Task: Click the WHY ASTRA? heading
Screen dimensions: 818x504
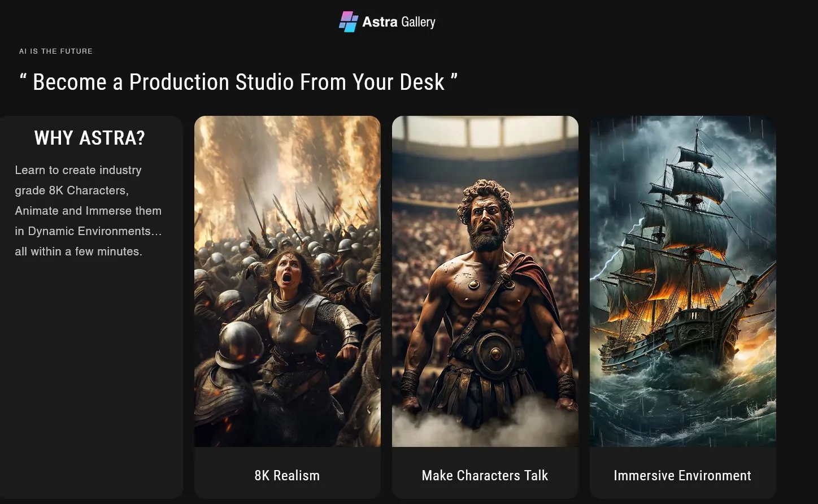Action: (90, 138)
